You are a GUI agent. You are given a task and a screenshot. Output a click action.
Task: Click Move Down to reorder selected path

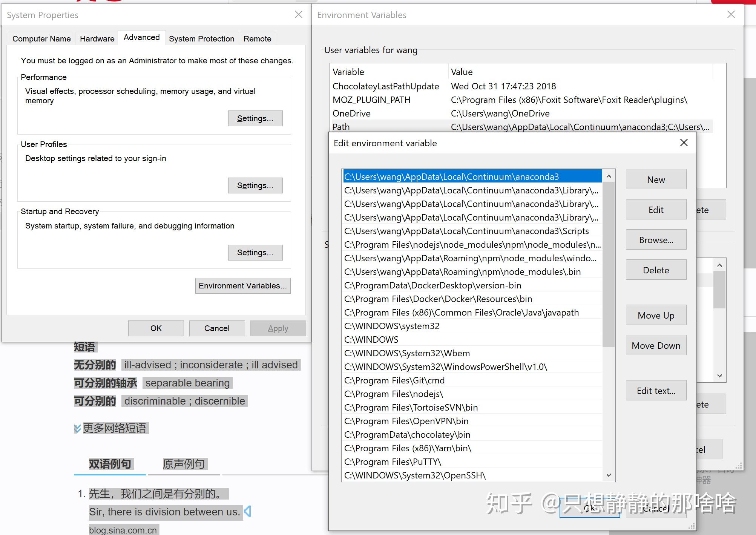655,346
